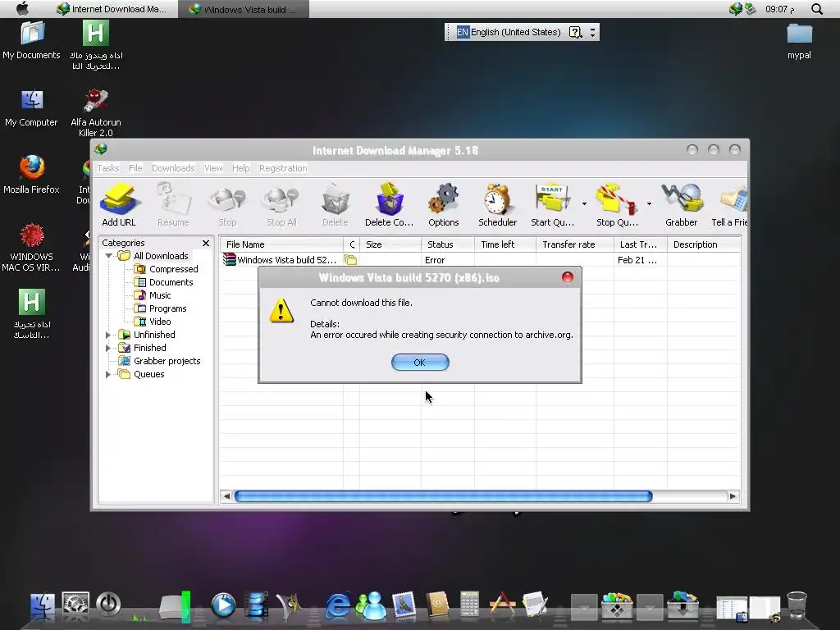Select Grabber projects in the tree

(159, 361)
